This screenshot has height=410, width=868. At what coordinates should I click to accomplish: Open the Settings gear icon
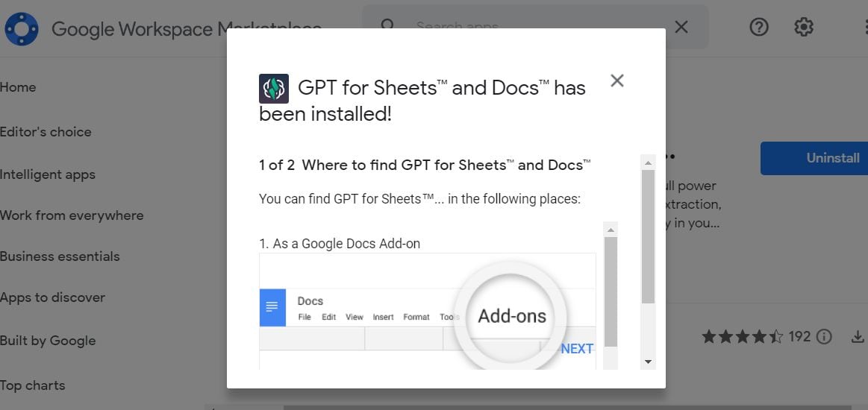pyautogui.click(x=804, y=27)
